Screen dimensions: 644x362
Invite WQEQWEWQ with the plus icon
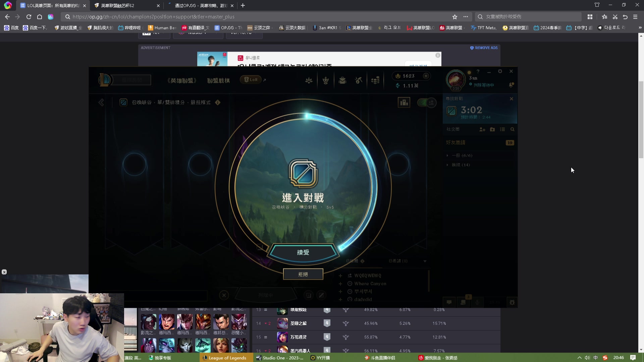(x=340, y=276)
